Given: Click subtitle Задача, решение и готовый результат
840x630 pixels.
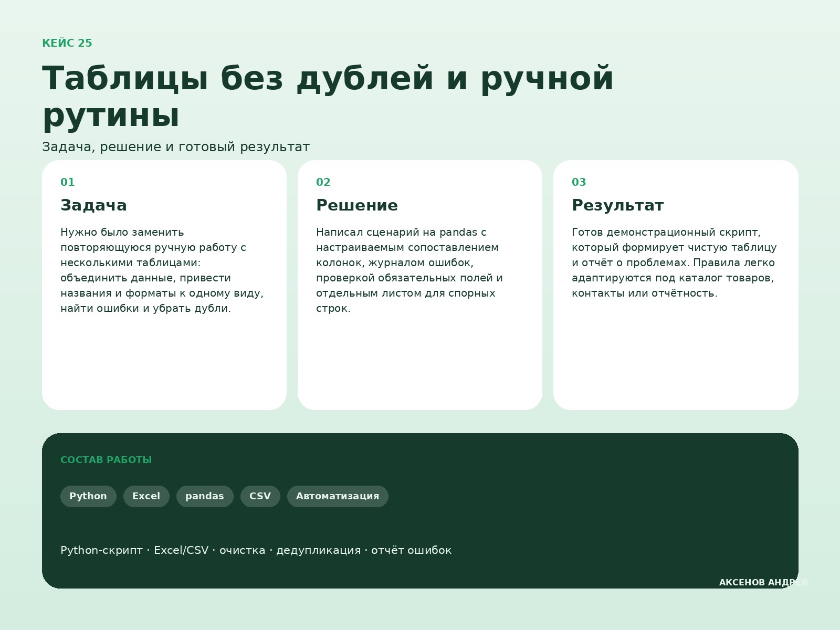Looking at the screenshot, I should coord(176,147).
